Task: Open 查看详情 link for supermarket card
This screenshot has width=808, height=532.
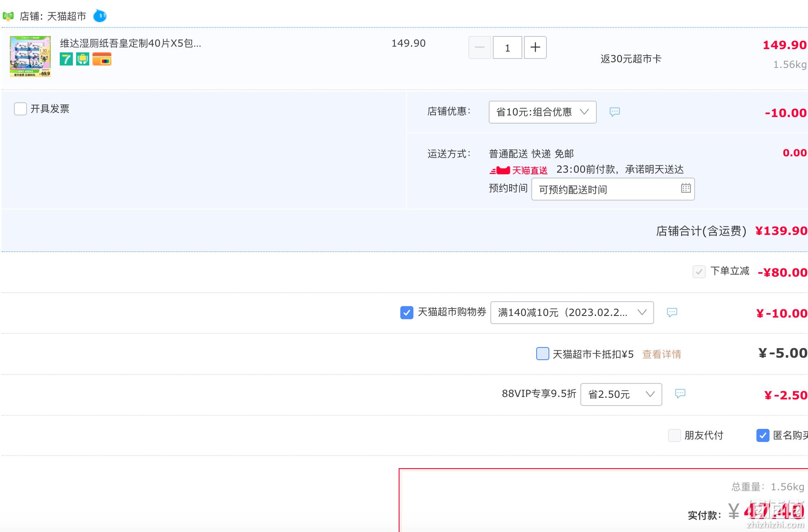Action: click(x=662, y=354)
